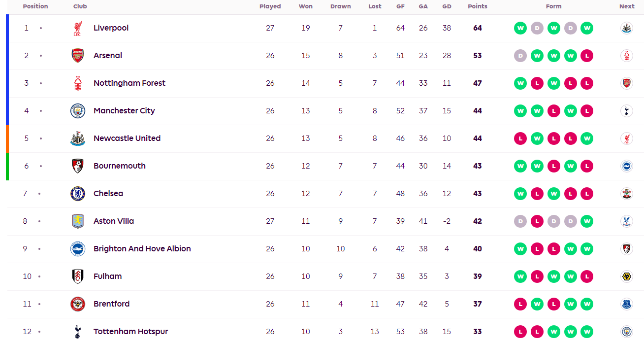Click Manchester City's club crest

click(x=77, y=111)
